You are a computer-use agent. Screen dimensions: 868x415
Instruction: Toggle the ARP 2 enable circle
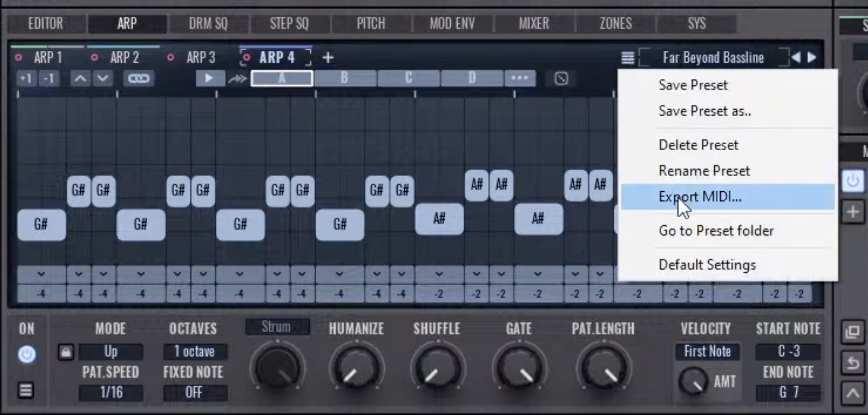click(95, 58)
